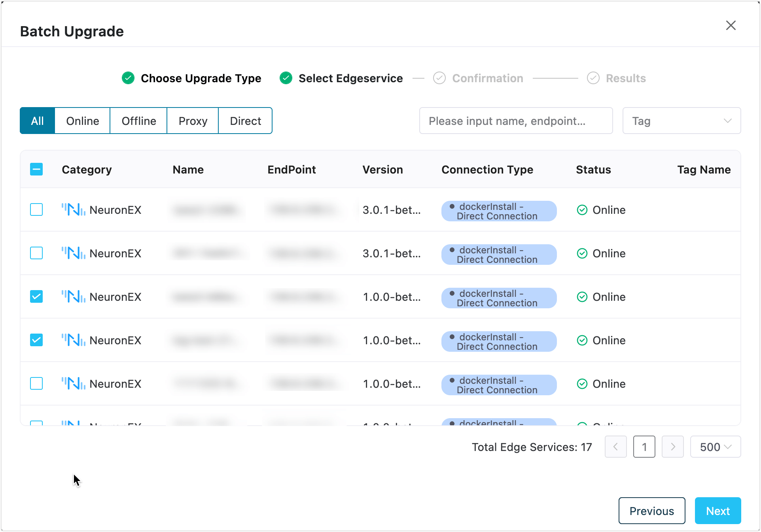Click the Online status icon in third row

(582, 297)
